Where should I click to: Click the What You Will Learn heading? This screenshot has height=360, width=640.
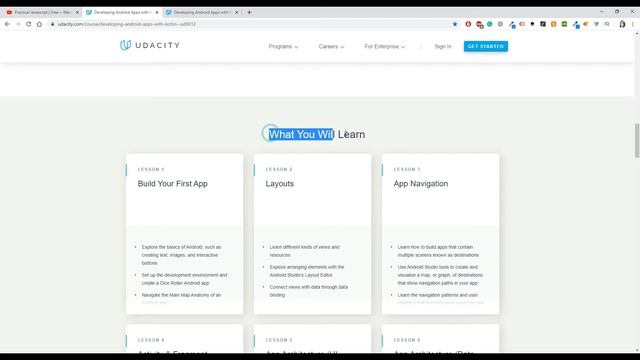317,134
